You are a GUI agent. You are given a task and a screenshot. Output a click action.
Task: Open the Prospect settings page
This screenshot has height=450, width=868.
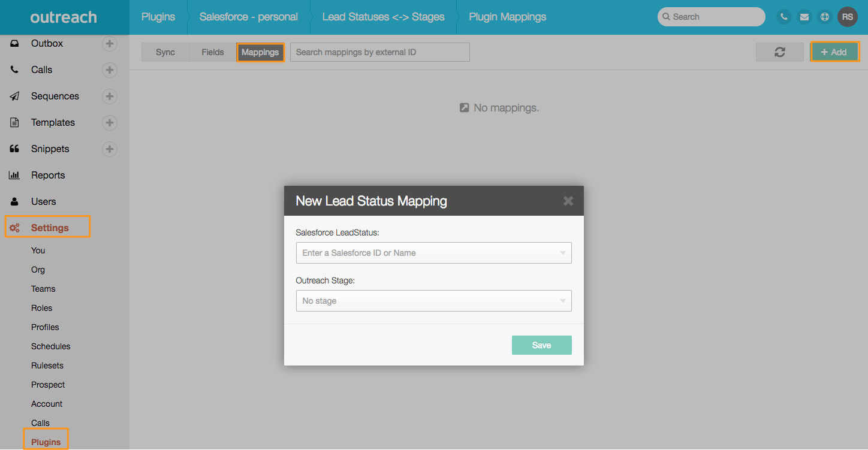coord(48,385)
